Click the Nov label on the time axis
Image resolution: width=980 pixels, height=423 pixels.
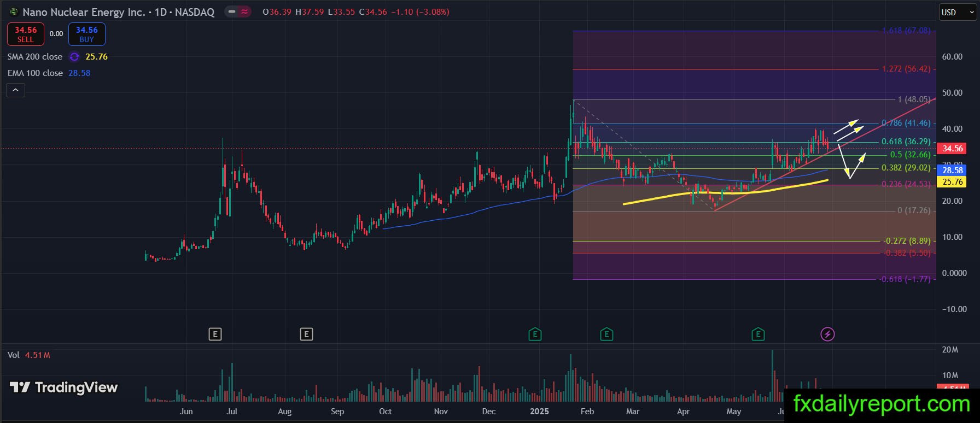[x=441, y=412]
